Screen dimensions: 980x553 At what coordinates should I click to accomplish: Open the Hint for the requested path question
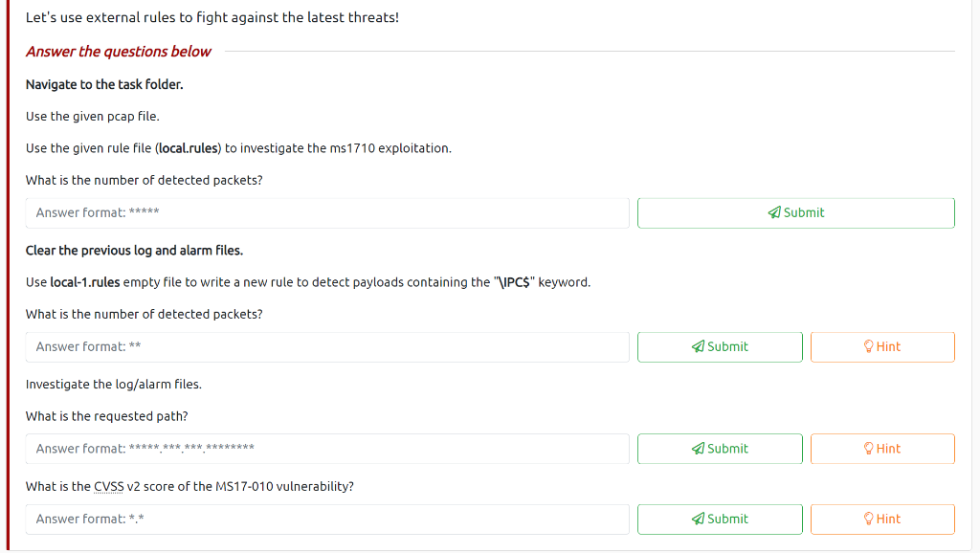point(881,448)
